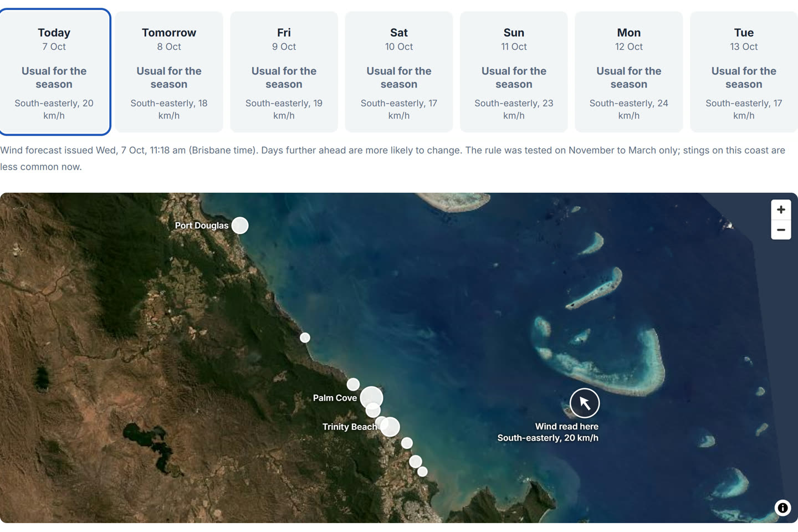Click 'South-easterly, 20 km/h' under wind marker
This screenshot has width=798, height=532.
pos(548,438)
